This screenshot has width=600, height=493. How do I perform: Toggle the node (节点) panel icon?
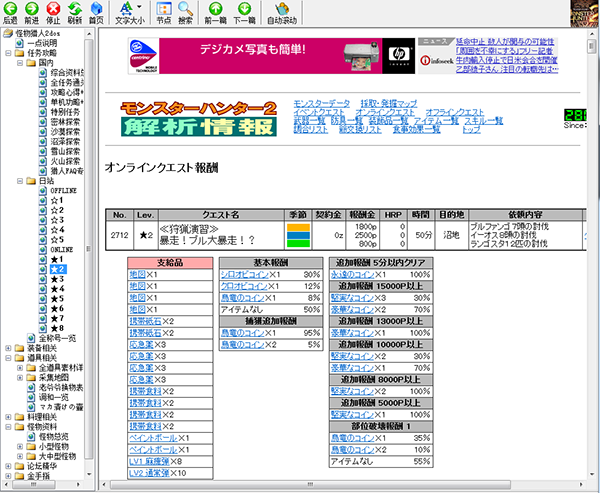click(164, 8)
